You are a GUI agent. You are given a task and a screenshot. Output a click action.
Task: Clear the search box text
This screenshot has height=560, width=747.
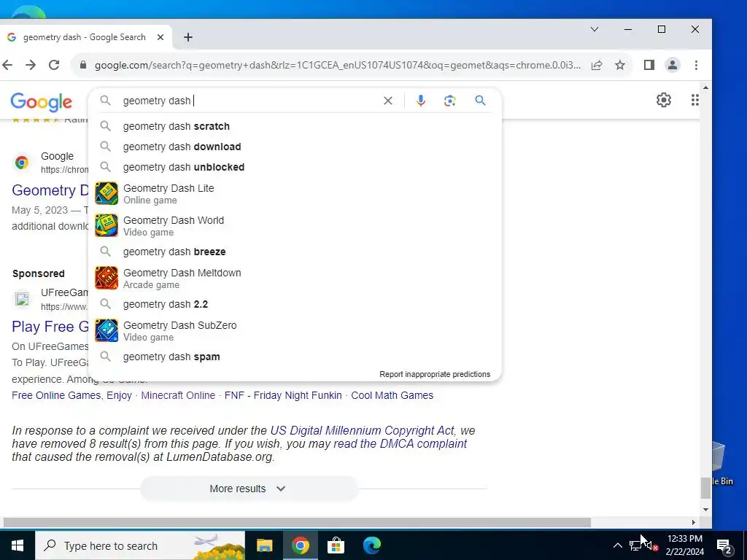pos(388,101)
